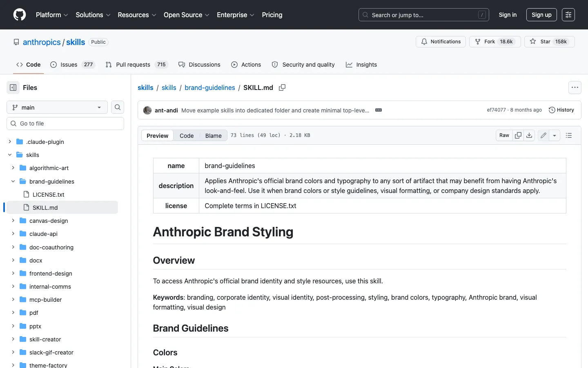Expand the commit message ellipsis
The width and height of the screenshot is (588, 368).
(379, 110)
